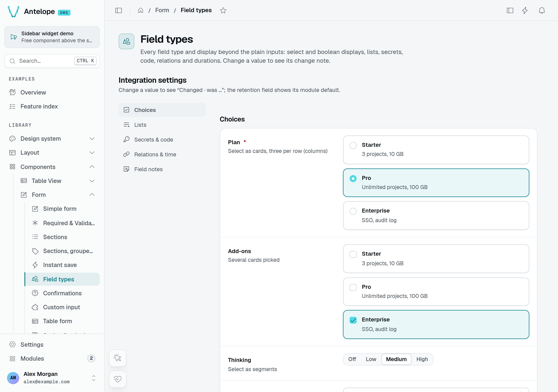This screenshot has width=558, height=392.
Task: Click the Field types page header icon
Action: 126,41
